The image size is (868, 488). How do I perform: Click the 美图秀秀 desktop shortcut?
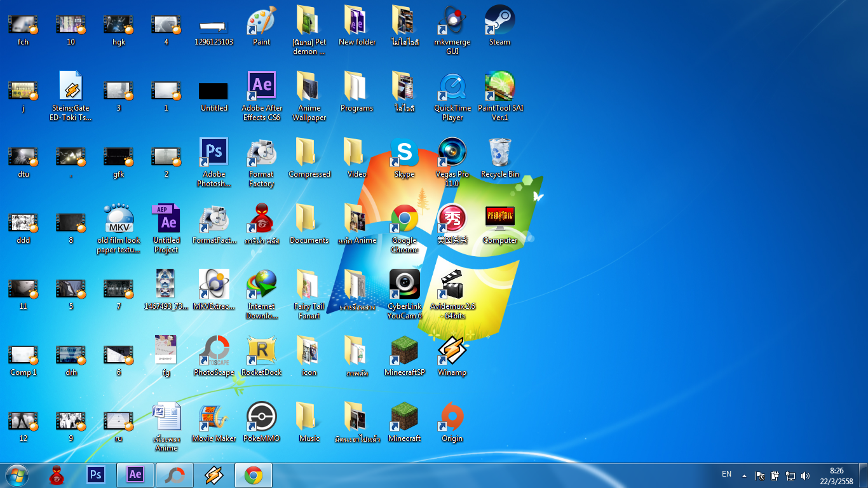coord(452,224)
